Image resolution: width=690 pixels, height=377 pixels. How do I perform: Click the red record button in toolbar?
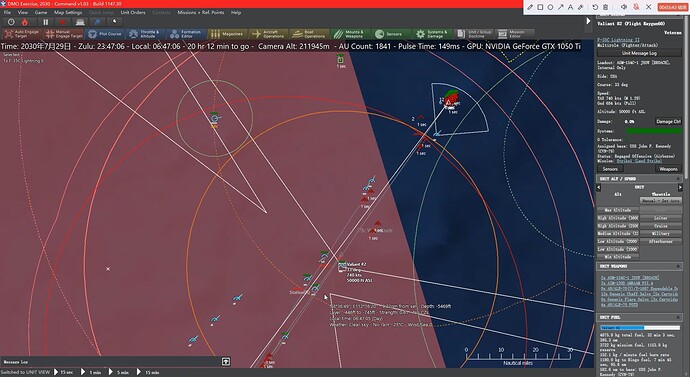pyautogui.click(x=62, y=22)
